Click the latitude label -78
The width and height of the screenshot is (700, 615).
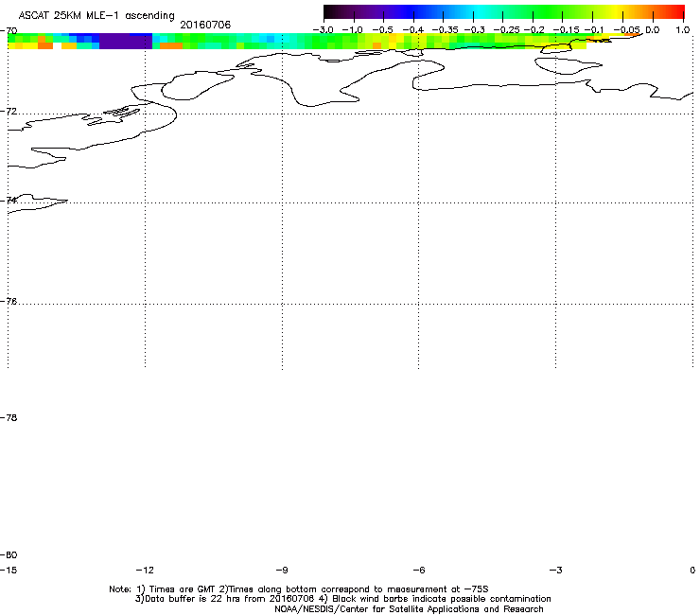point(9,417)
